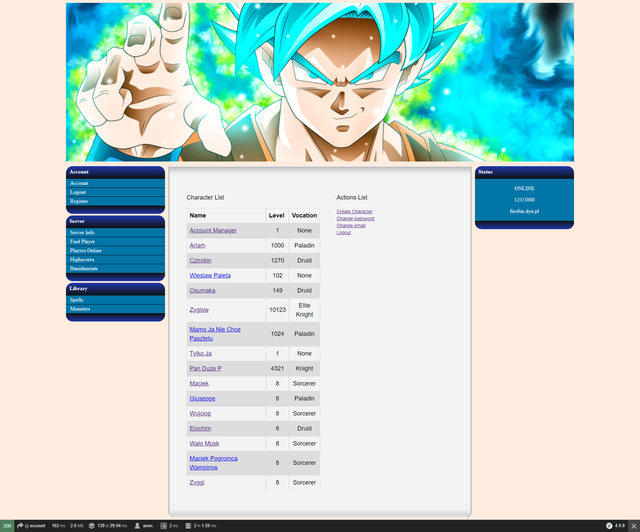View the Highscores page
640x532 pixels.
click(82, 259)
